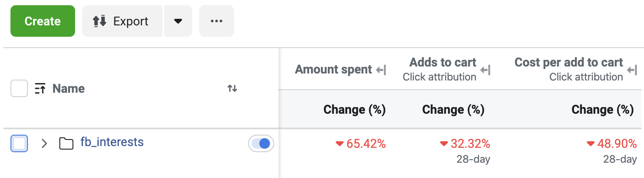Screen dimensions: 644x178
Task: Click the pin arrow beside Amount spent
Action: 381,70
